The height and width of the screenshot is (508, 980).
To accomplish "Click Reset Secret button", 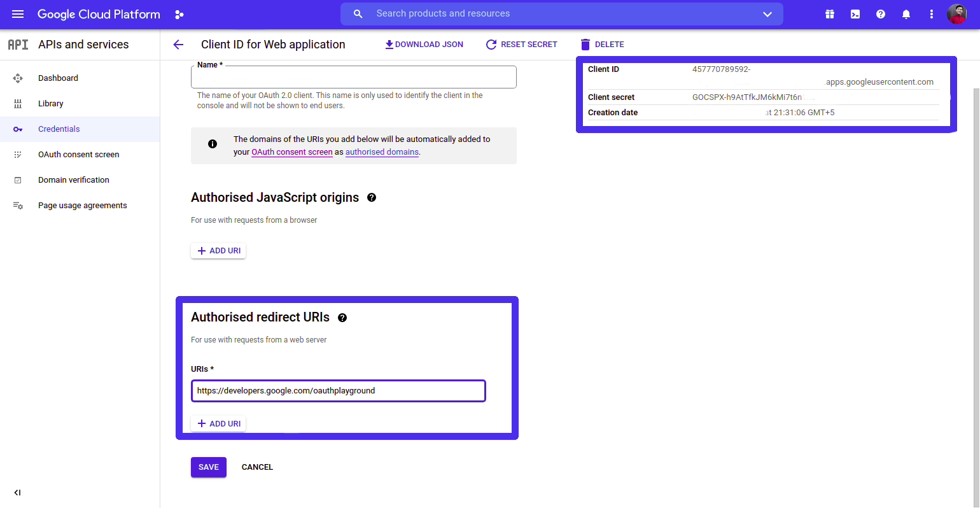I will 522,45.
